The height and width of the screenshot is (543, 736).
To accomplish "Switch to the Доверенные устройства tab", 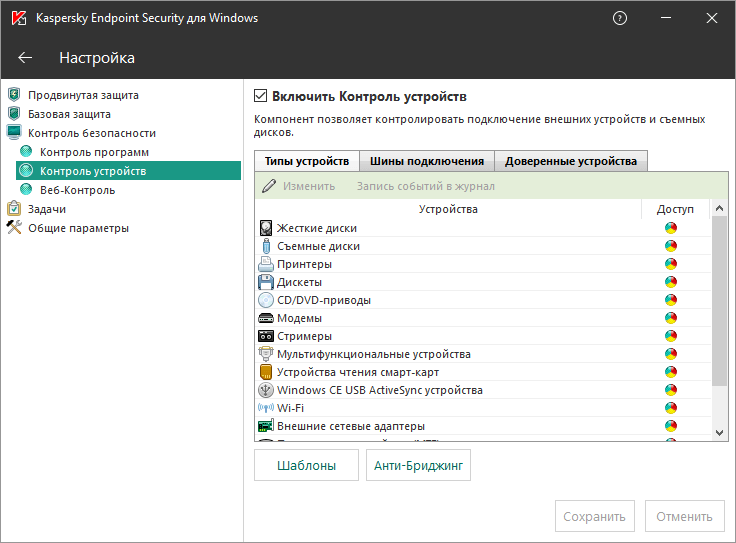I will coord(570,161).
